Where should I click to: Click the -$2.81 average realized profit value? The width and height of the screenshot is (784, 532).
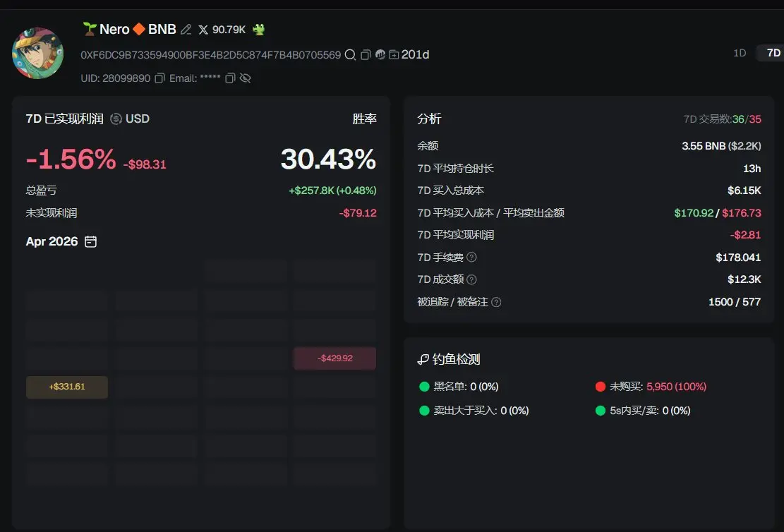pos(745,235)
